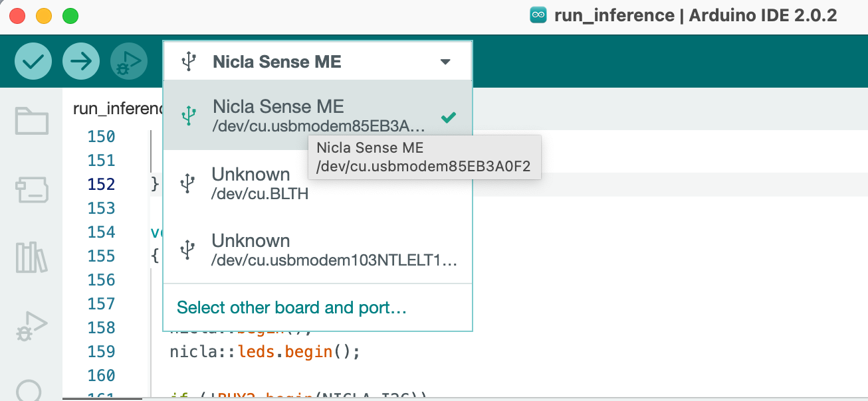Click the Nicla Sense ME selector box
The image size is (868, 401).
pyautogui.click(x=276, y=62)
